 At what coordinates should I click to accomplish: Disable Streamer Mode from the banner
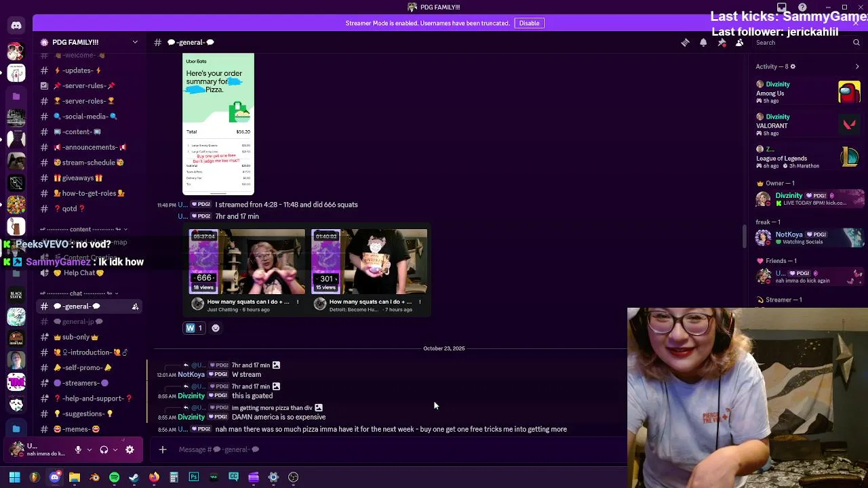tap(529, 23)
